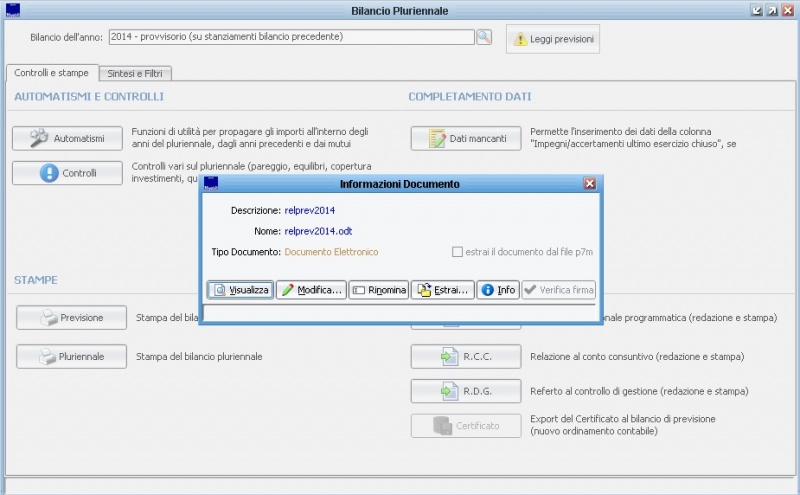Screen dimensions: 800x495
Task: Click the greyed Certificato export button
Action: 466,426
